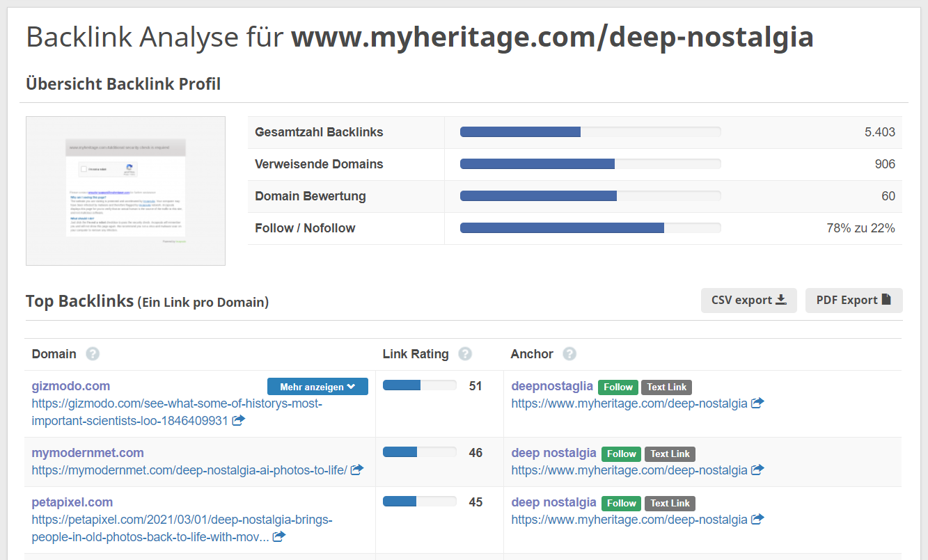Click deep nostalgia anchor in petapixel row

[x=554, y=502]
